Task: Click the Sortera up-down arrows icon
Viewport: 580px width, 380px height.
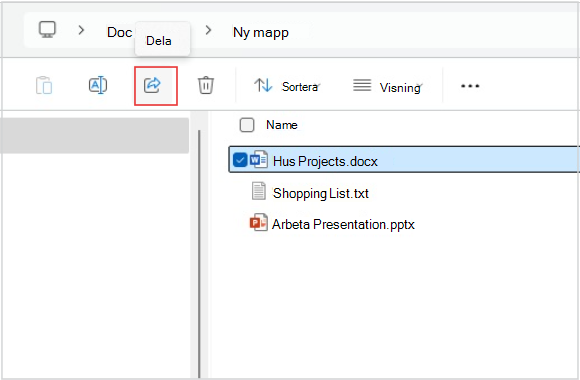Action: [x=263, y=85]
